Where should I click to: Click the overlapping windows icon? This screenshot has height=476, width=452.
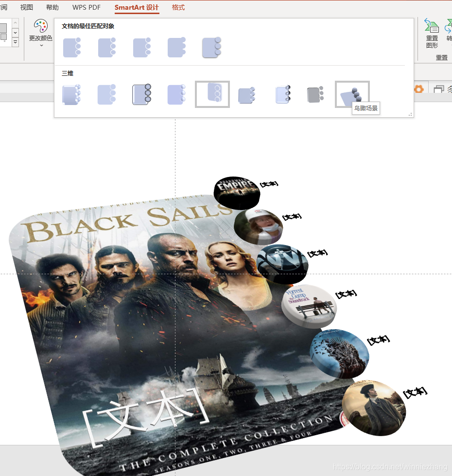click(439, 89)
